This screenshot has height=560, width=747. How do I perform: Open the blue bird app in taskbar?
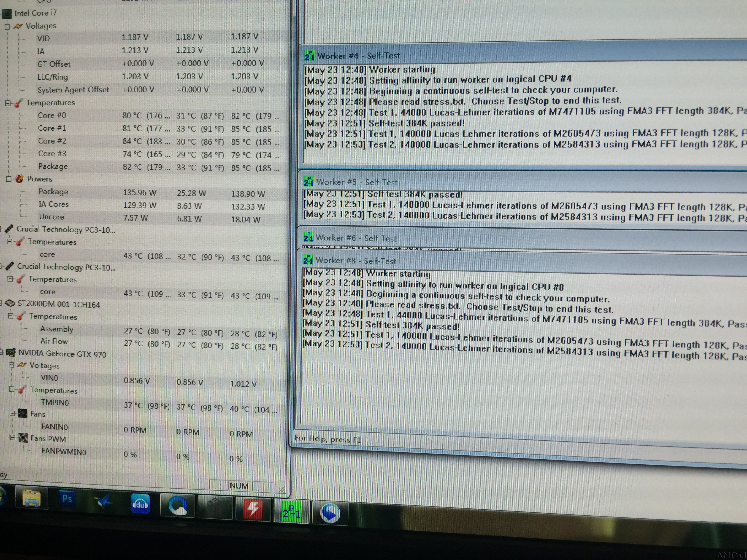pos(103,501)
